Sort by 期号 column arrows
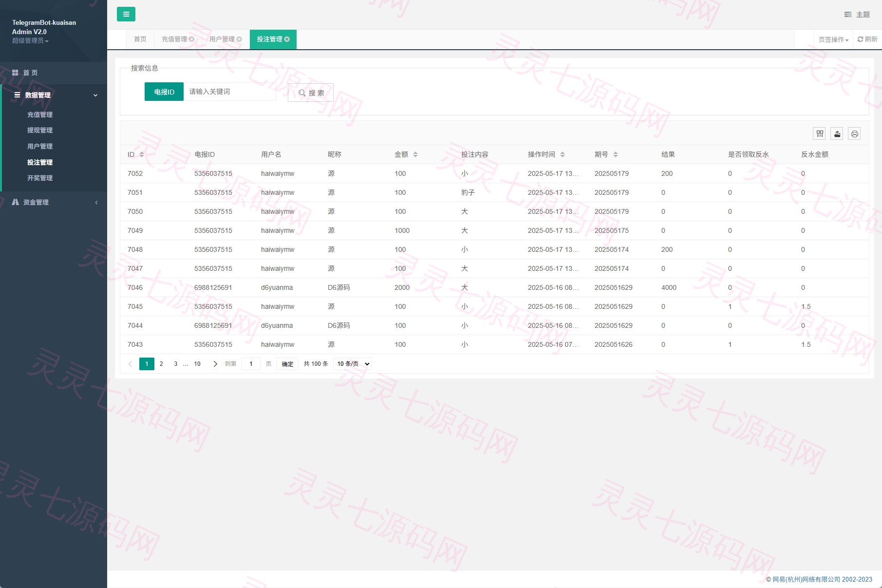The image size is (882, 588). (616, 154)
